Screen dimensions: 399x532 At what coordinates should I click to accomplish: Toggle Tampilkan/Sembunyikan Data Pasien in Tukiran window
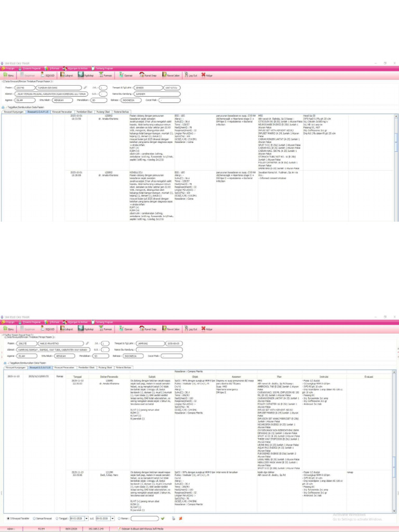tap(23, 107)
